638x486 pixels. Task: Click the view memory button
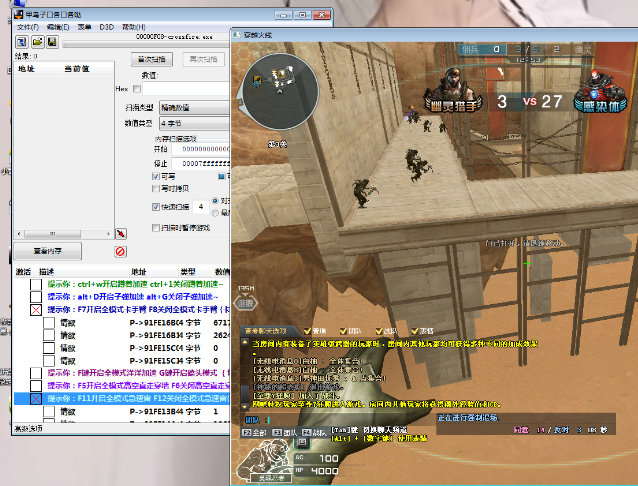[48, 251]
